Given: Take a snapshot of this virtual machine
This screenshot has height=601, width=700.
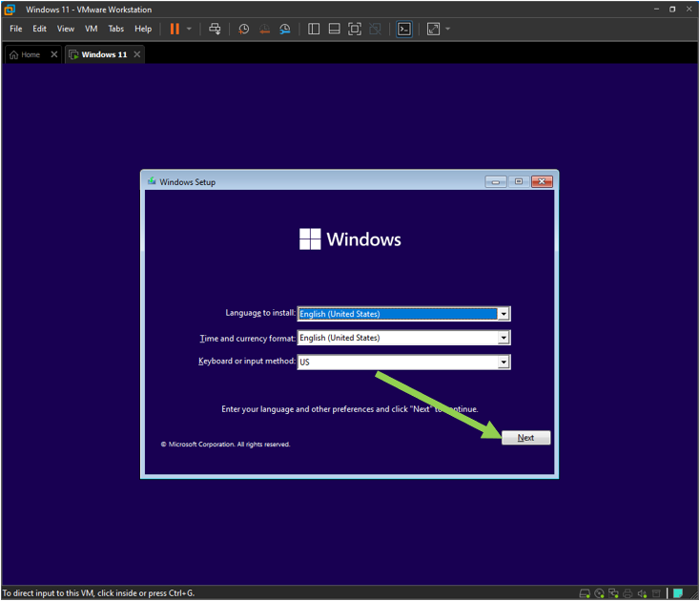Looking at the screenshot, I should tap(244, 29).
